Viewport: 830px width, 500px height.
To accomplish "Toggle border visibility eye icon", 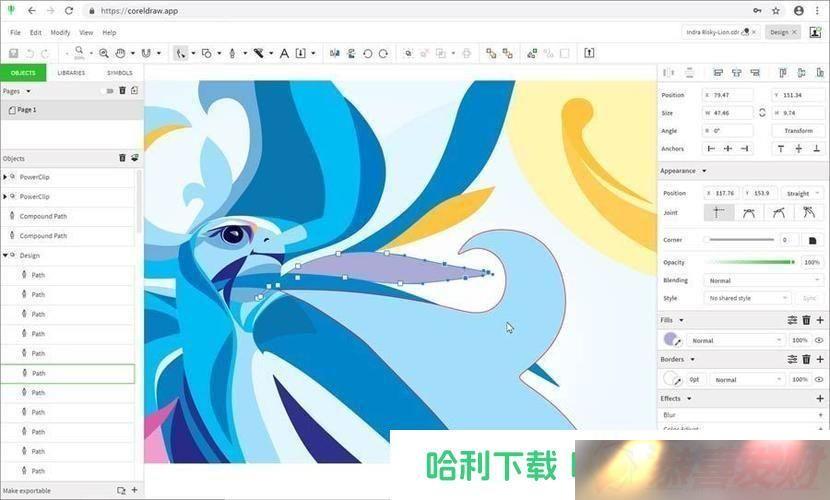I will [819, 379].
